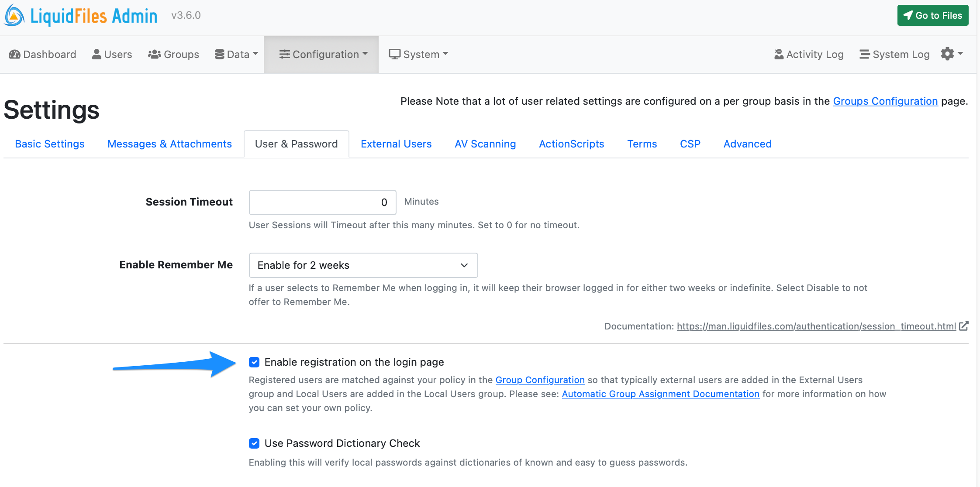Viewport: 980px width, 487px height.
Task: Disable registration on the login page
Action: click(254, 362)
